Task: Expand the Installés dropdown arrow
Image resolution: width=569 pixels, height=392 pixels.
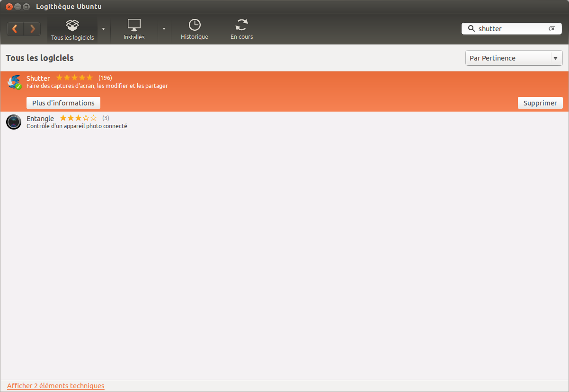Action: 164,29
